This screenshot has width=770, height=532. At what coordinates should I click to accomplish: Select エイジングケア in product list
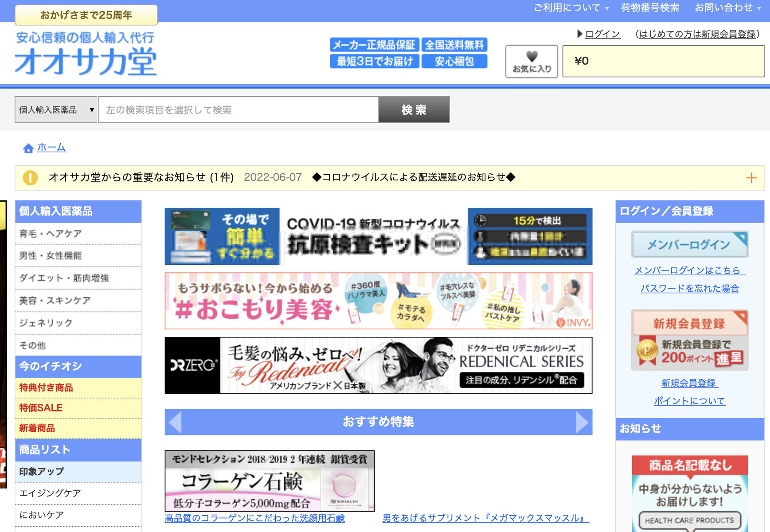coord(78,493)
